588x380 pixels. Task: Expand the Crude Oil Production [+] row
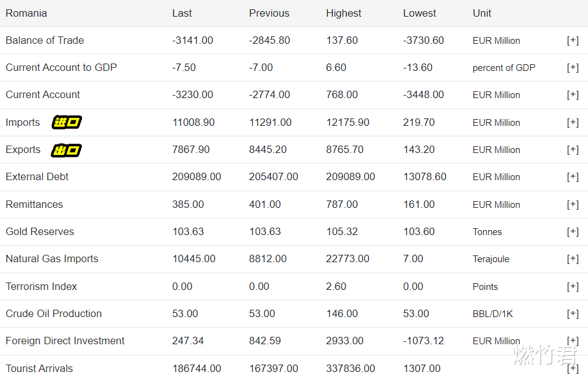[573, 314]
